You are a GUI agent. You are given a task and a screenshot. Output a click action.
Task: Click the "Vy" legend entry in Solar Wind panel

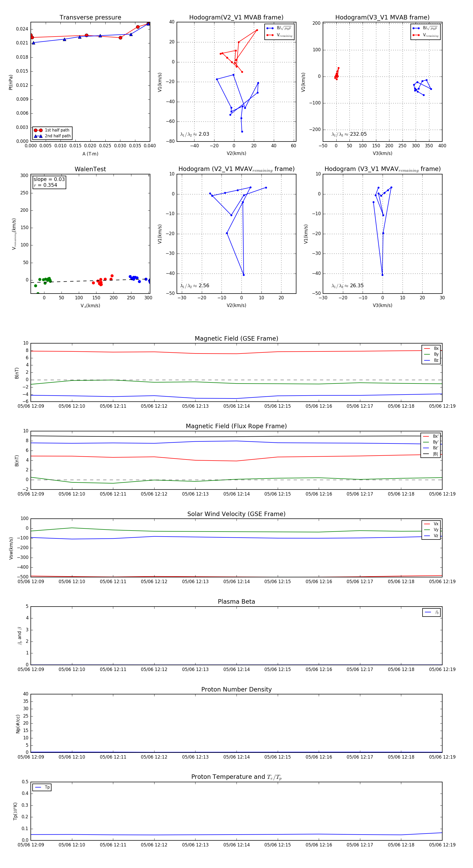[431, 530]
